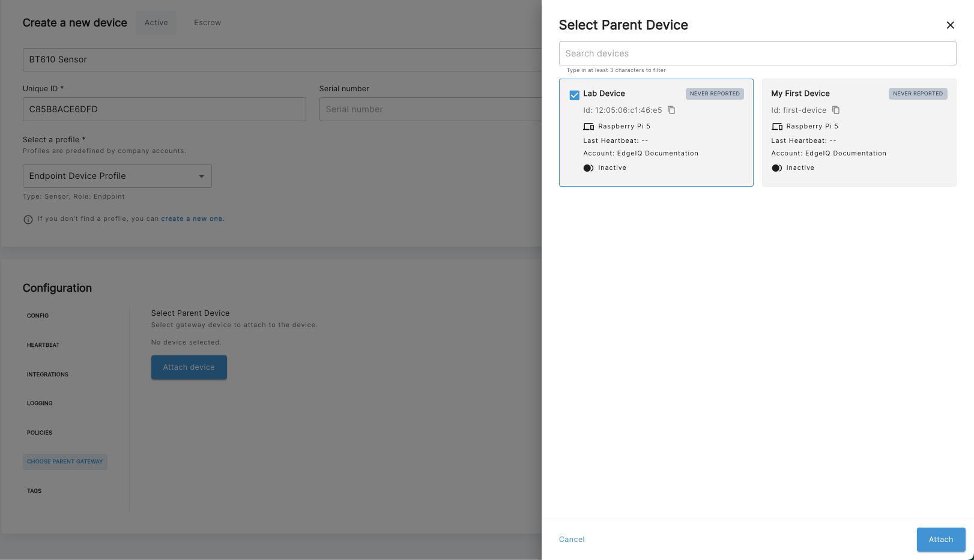This screenshot has height=560, width=974.
Task: Copy the Lab Device ID
Action: coord(671,110)
